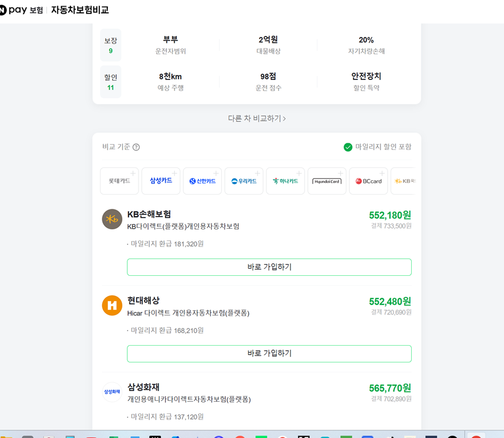Click the 삼성화재 logo icon
This screenshot has height=438, width=504.
pyautogui.click(x=112, y=392)
